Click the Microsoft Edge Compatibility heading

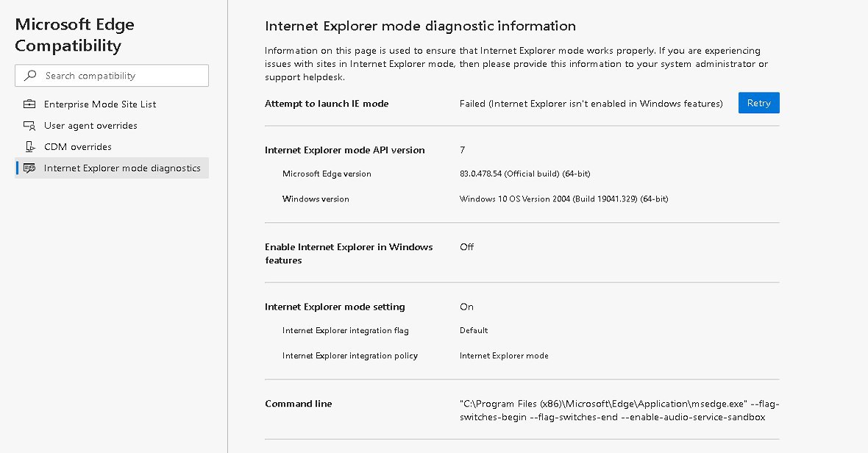tap(75, 35)
